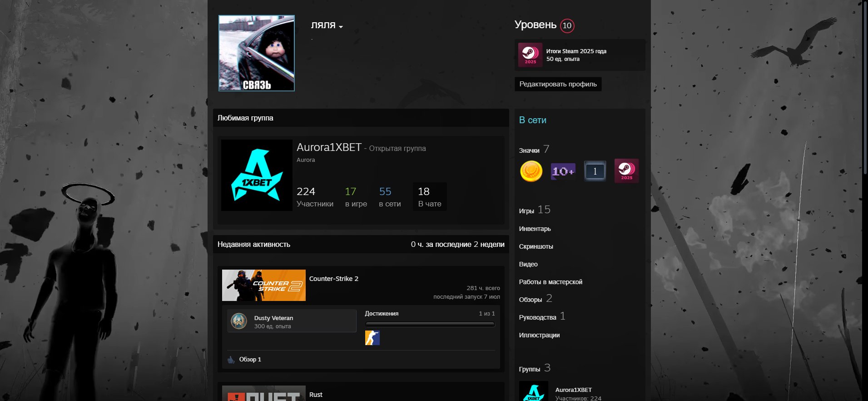This screenshot has height=401, width=868.
Task: Open Обзор 1 review link
Action: click(250, 360)
